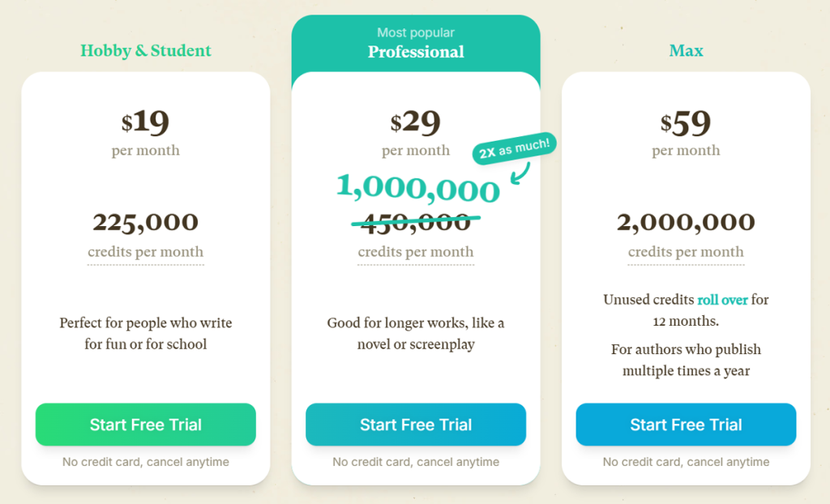830x504 pixels.
Task: Start Free Trial for Hobby & Student plan
Action: click(145, 424)
